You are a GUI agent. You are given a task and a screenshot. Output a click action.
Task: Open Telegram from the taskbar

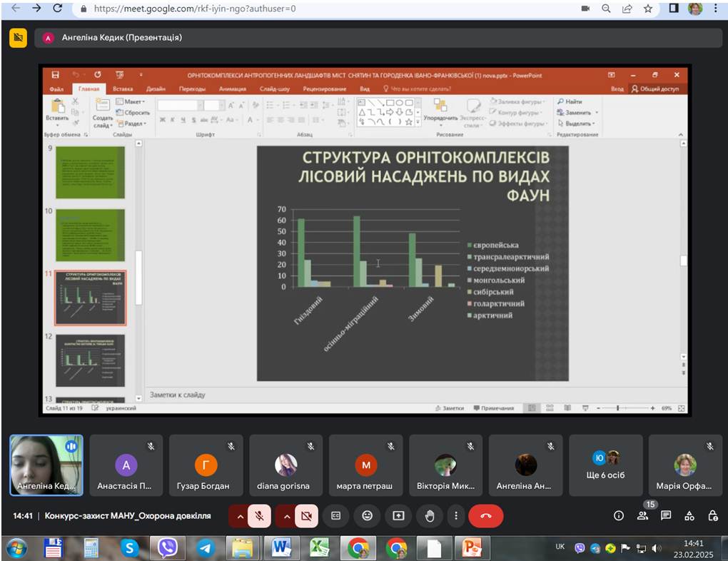coord(206,548)
